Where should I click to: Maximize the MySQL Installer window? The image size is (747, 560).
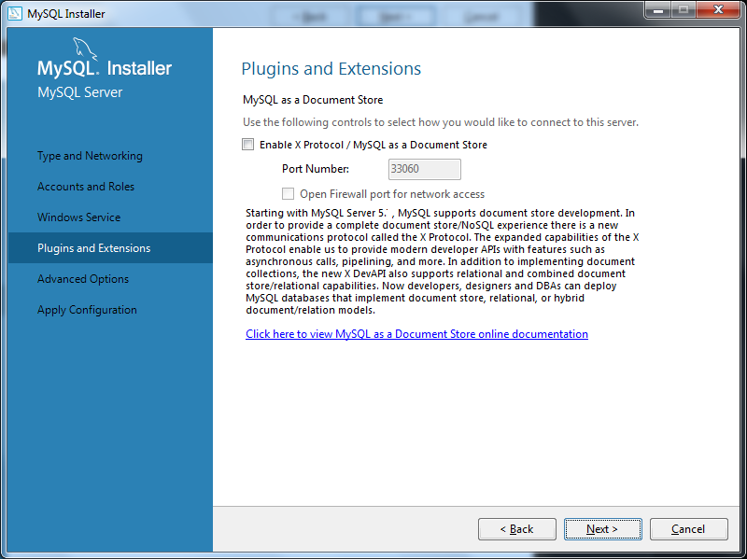coord(684,10)
